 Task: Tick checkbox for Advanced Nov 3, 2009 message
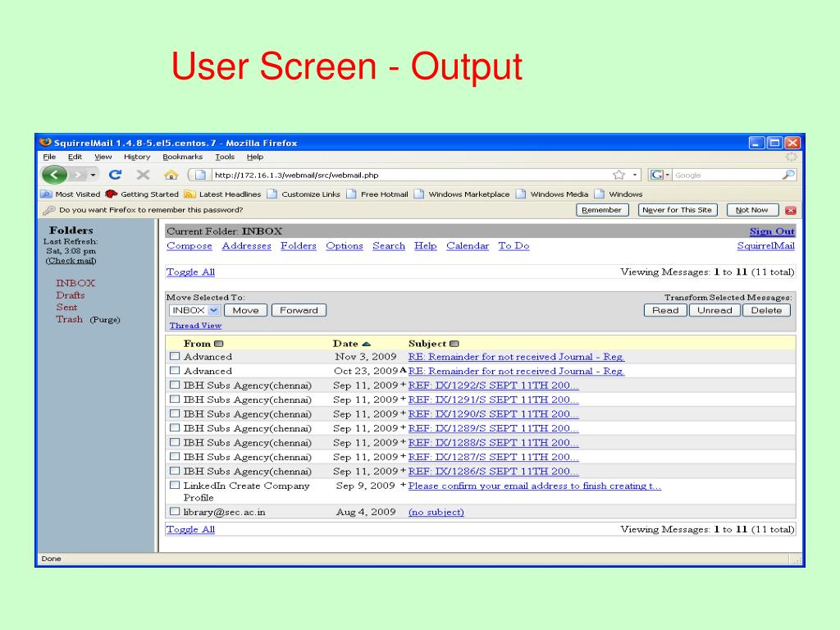pos(175,356)
